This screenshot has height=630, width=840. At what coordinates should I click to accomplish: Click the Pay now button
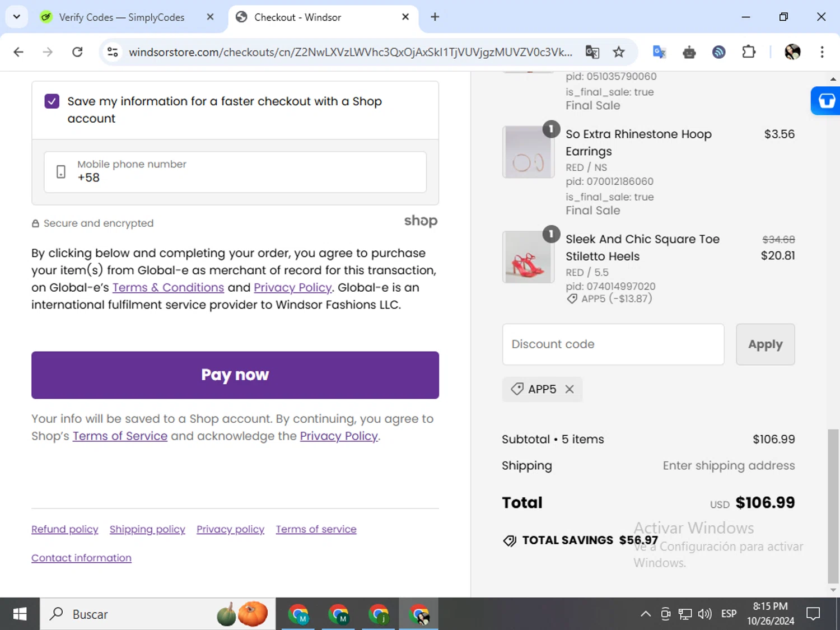pyautogui.click(x=235, y=375)
